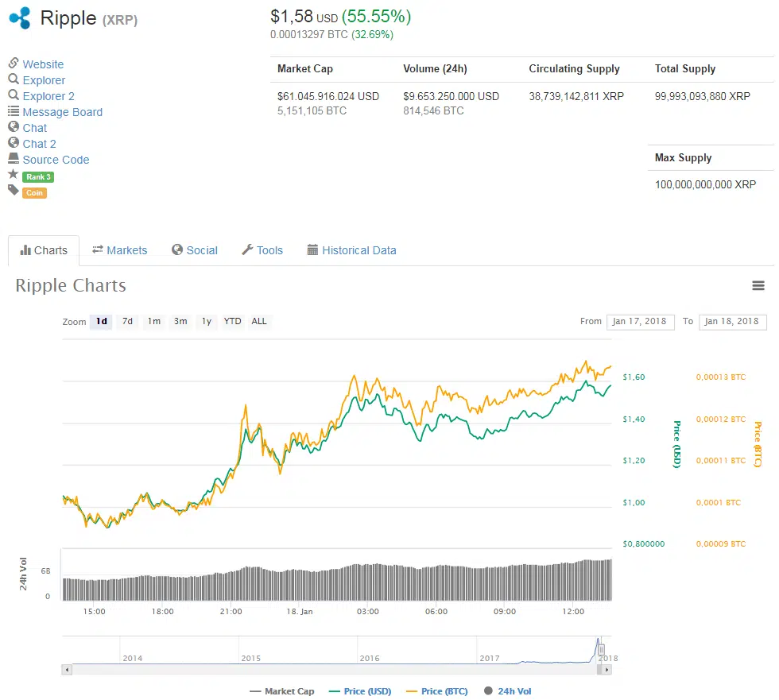
Task: Click the list icon beside Message Board
Action: (x=14, y=110)
